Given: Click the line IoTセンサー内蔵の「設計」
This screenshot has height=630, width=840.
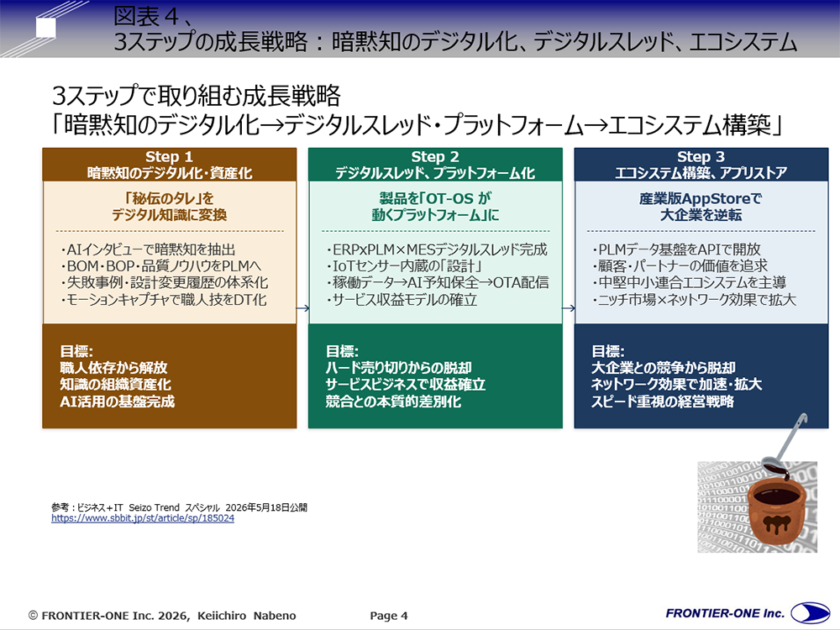Looking at the screenshot, I should 405,266.
